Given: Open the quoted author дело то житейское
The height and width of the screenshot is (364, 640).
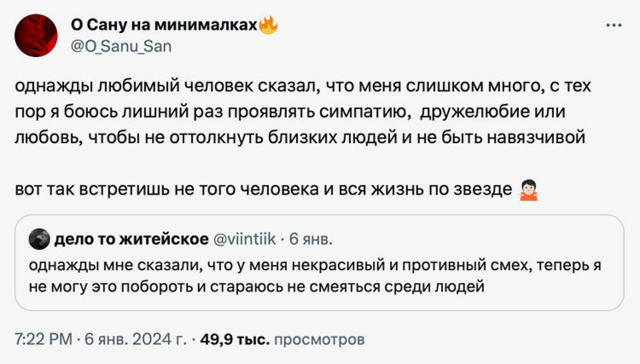Looking at the screenshot, I should (131, 239).
